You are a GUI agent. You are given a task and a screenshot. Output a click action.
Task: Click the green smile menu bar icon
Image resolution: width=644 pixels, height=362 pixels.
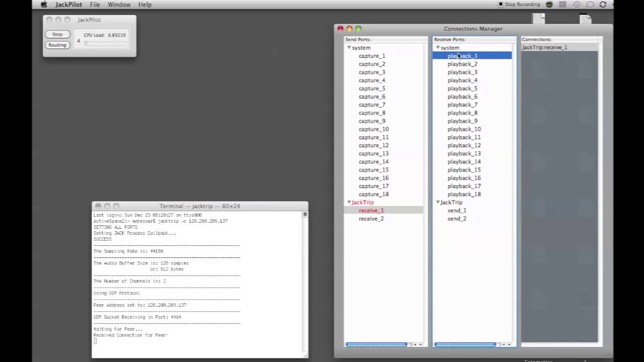[549, 5]
